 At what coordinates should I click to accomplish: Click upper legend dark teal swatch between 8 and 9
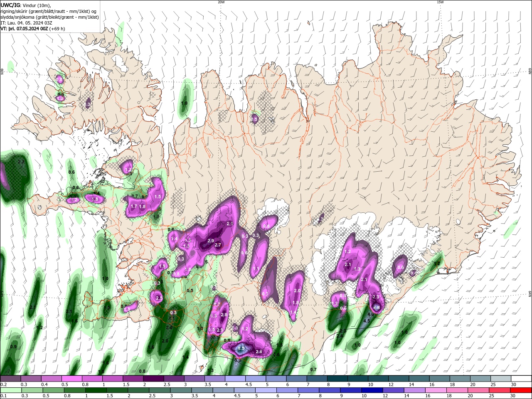[x=337, y=379]
